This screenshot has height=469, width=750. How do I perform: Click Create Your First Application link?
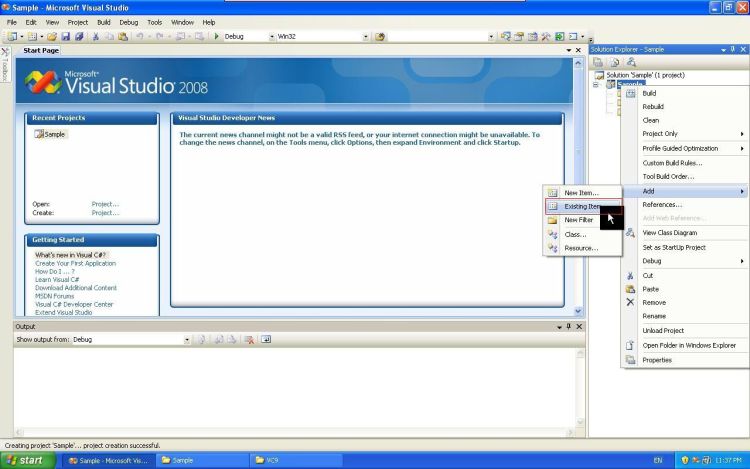pos(76,263)
